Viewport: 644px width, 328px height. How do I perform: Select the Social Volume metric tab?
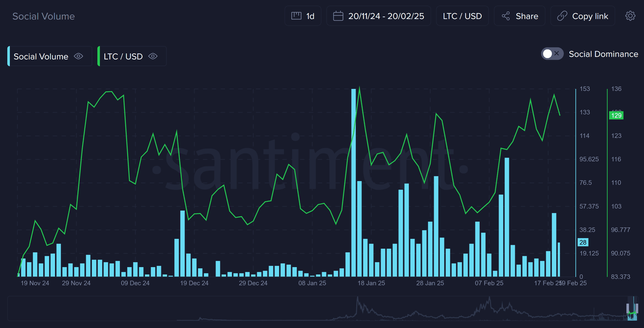pyautogui.click(x=41, y=56)
